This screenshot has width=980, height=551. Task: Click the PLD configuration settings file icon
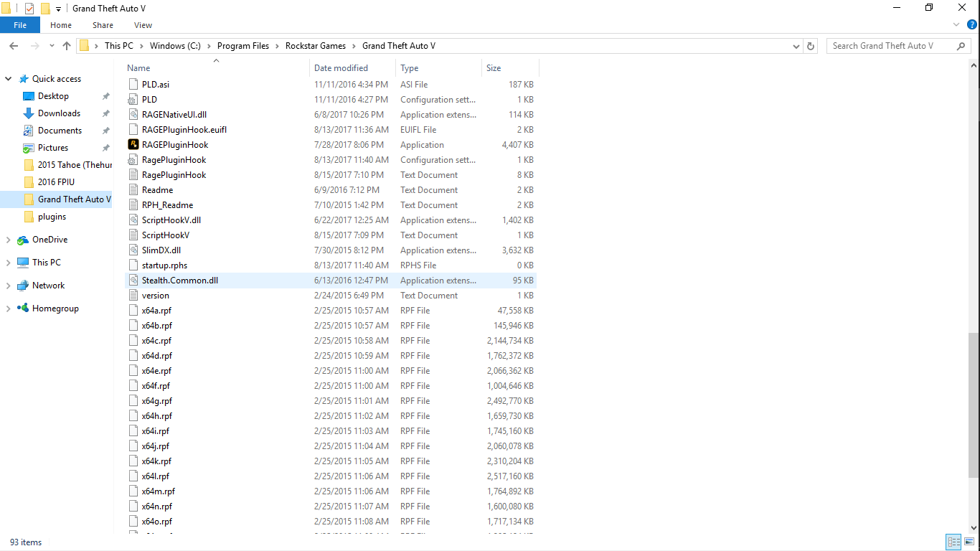coord(133,100)
